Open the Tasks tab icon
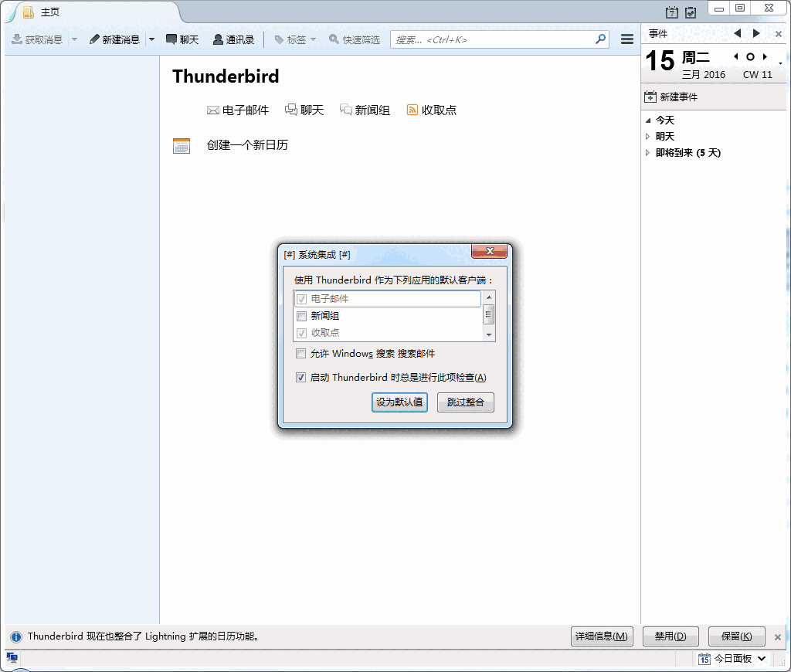 point(691,12)
